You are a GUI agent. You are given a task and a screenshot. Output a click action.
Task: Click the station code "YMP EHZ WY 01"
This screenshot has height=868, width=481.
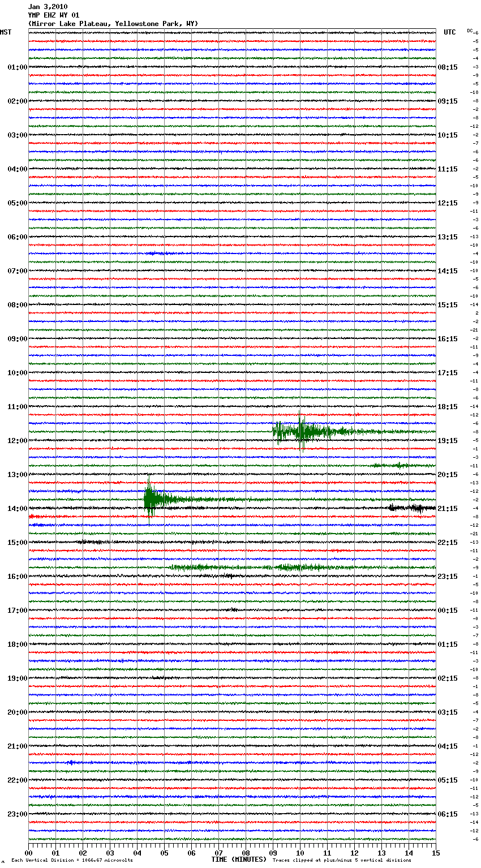tap(54, 15)
